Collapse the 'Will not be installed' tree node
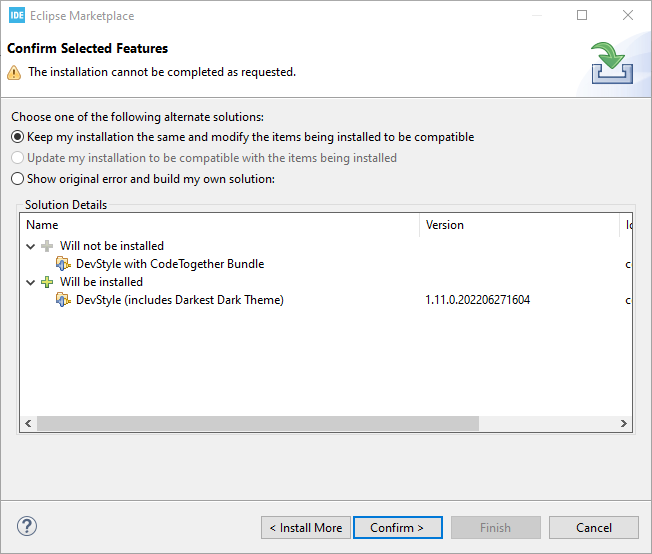 (30, 246)
